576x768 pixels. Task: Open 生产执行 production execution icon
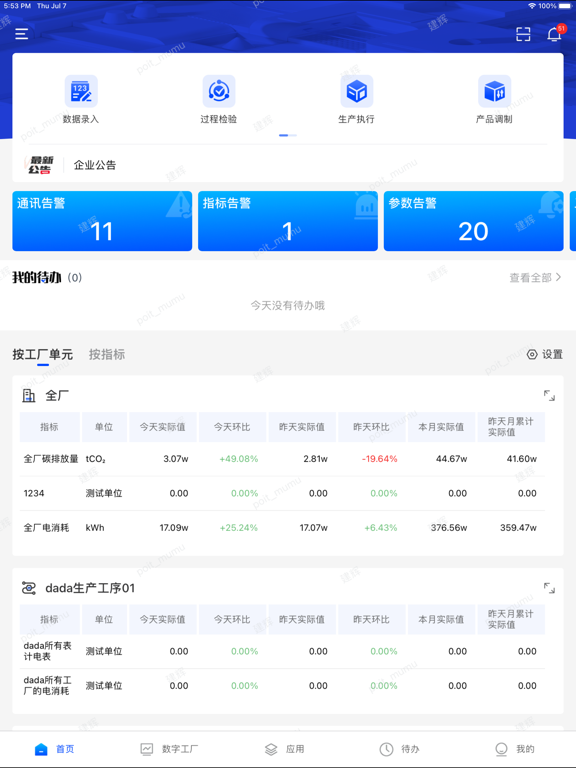point(357,91)
